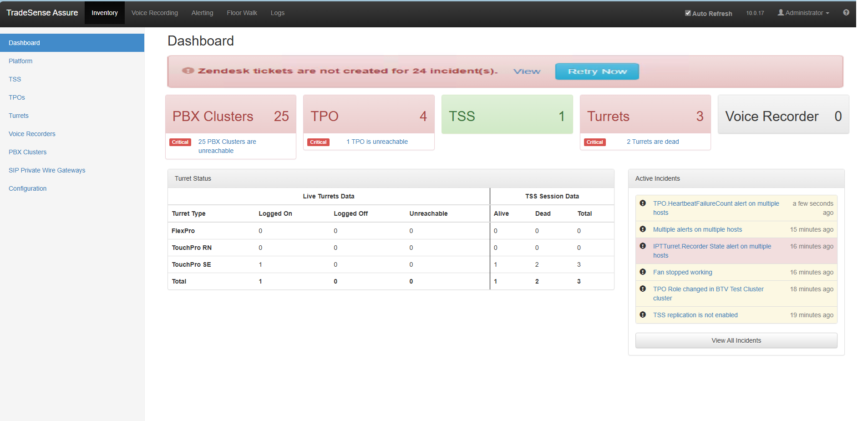Open the Logs tab
This screenshot has width=868, height=421.
(x=278, y=13)
